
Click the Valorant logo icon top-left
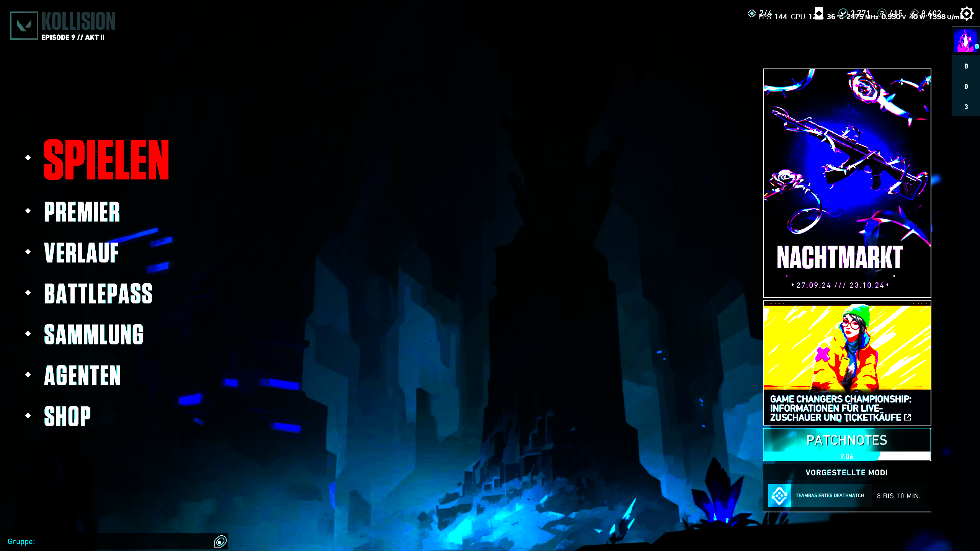click(x=24, y=26)
